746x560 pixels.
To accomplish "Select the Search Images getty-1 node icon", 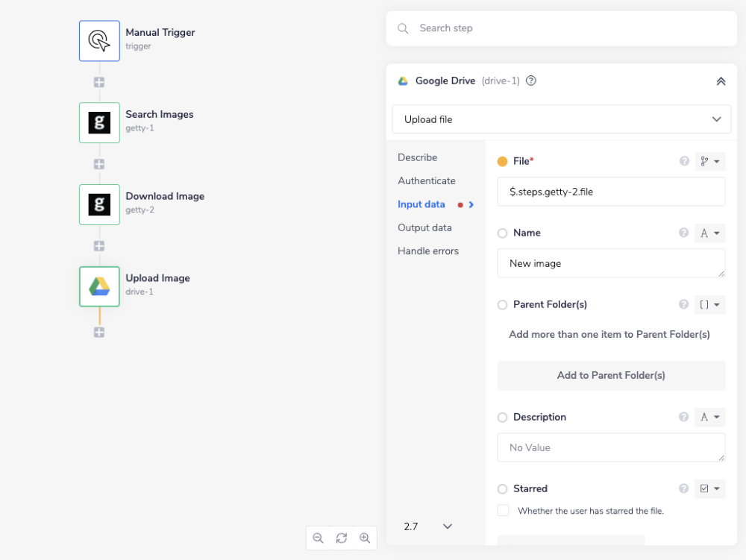I will click(x=99, y=122).
